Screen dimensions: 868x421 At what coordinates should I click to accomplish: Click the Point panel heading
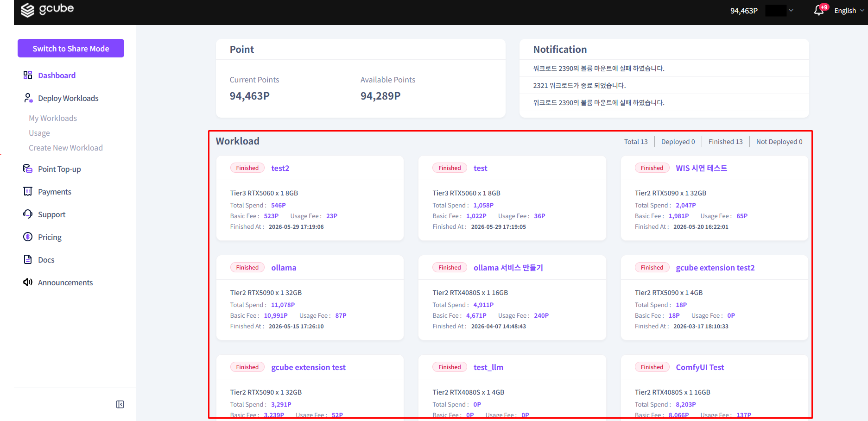click(x=242, y=50)
